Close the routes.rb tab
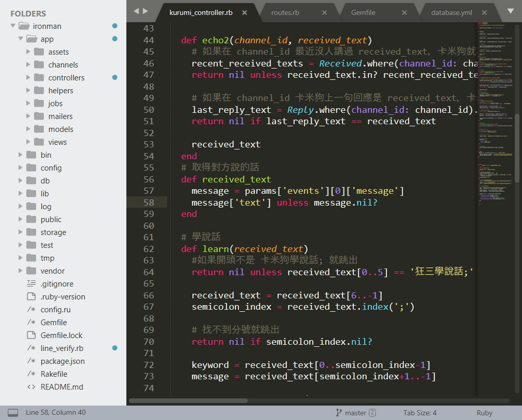522x420 pixels. [x=324, y=13]
